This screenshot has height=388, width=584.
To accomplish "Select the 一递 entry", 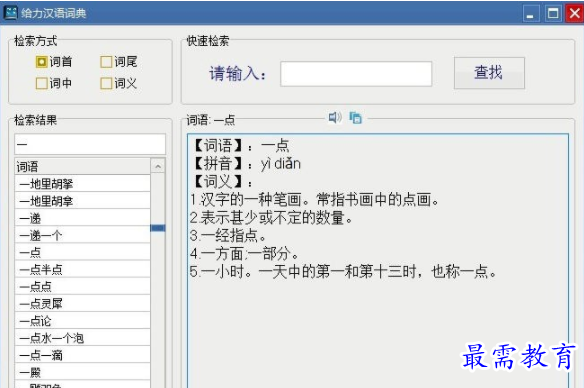I will click(x=82, y=218).
